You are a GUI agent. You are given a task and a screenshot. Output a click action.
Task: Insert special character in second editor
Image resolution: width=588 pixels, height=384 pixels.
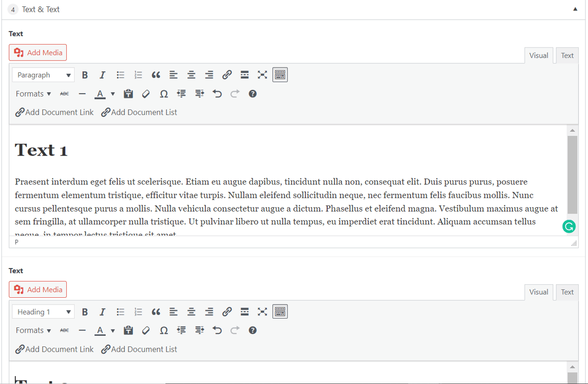point(163,330)
